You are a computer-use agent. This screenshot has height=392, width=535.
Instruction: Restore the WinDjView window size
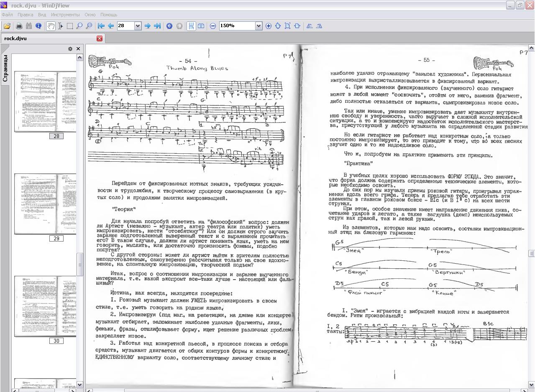coord(520,5)
